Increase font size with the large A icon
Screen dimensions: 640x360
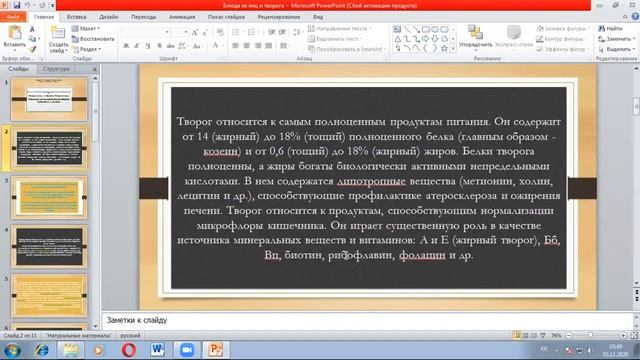click(x=195, y=32)
